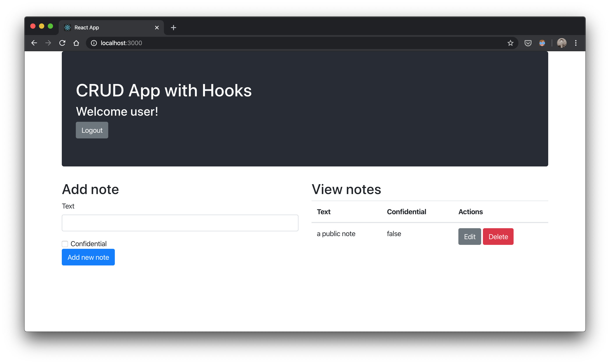Click the home icon in the browser
Screen dimensions: 610x364
(76, 42)
